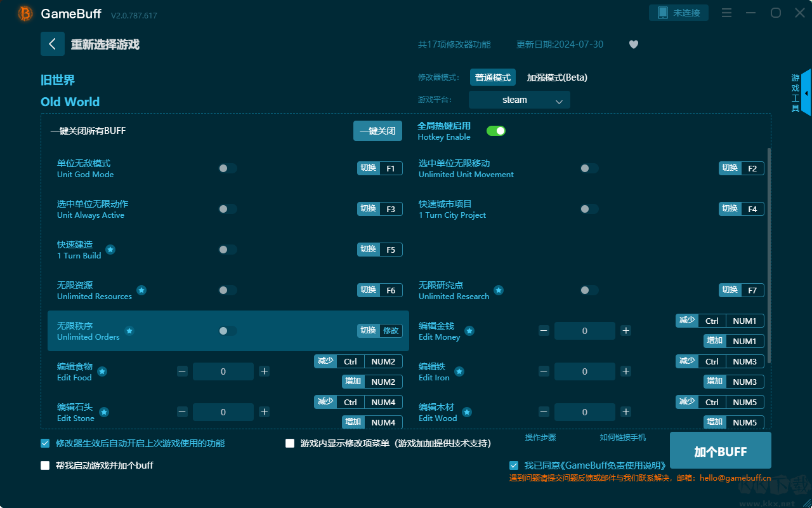812x508 pixels.
Task: Open the hamburger menu in title bar
Action: 727,13
